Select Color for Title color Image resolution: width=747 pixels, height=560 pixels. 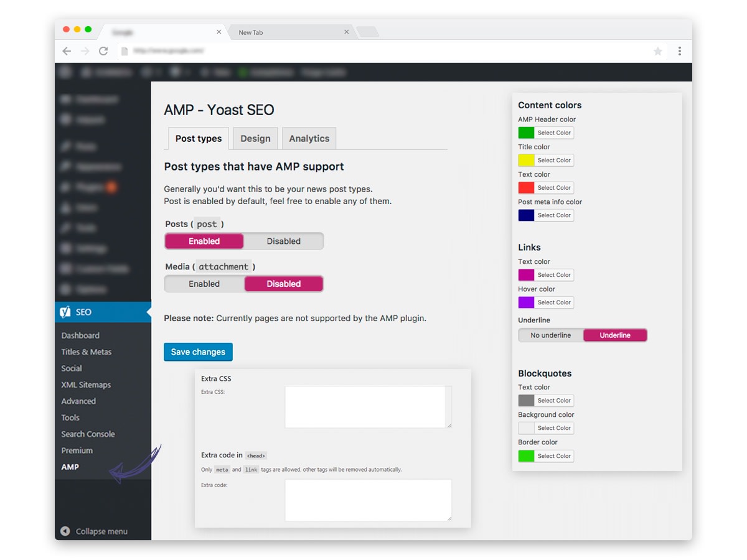coord(554,160)
